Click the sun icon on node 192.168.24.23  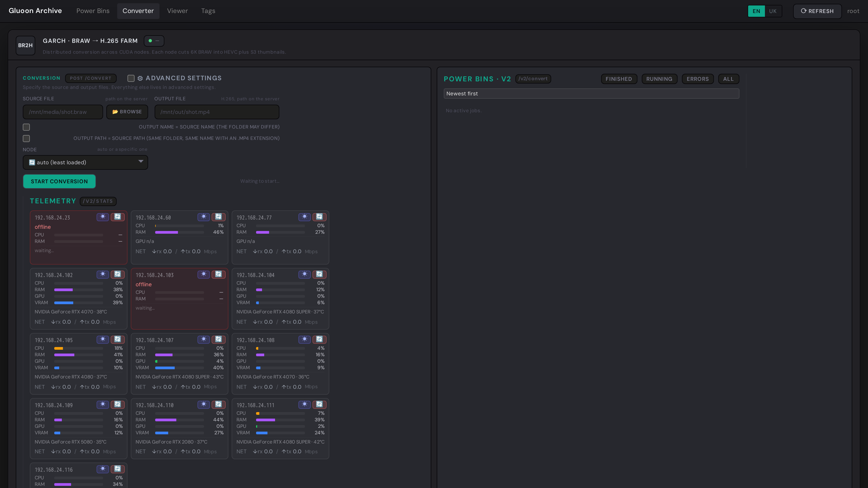click(x=103, y=217)
